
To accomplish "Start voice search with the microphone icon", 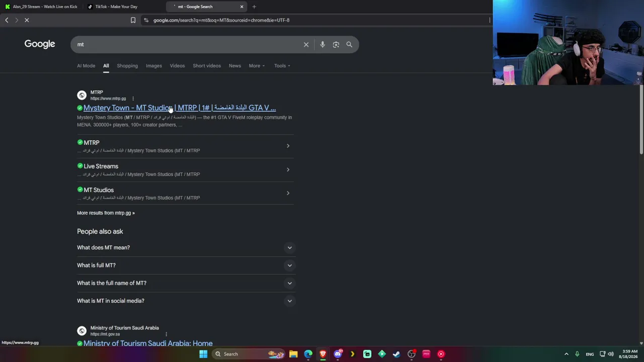I will point(323,44).
